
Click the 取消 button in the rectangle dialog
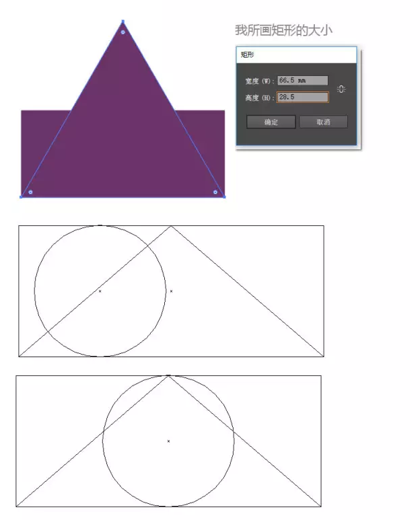[324, 122]
